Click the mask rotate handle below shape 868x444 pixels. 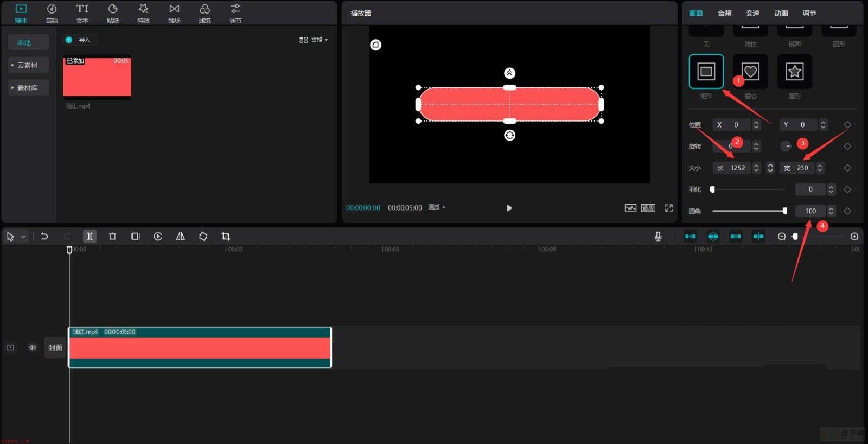click(509, 135)
